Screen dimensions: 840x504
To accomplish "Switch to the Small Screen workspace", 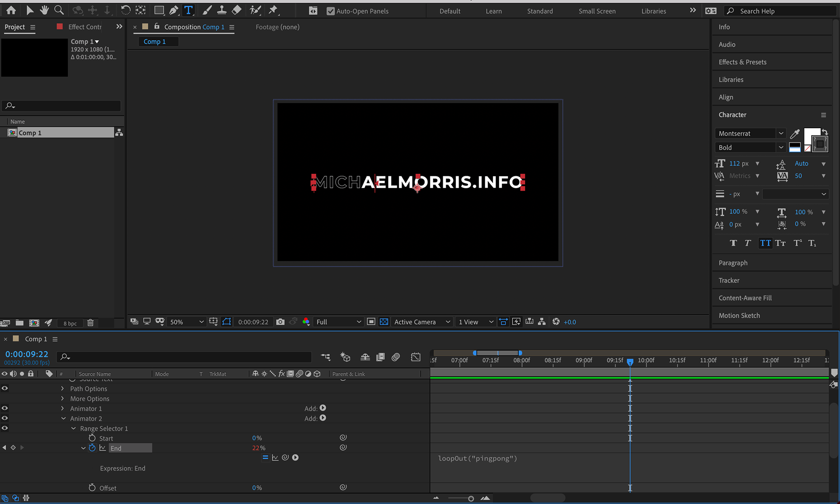I will point(597,11).
